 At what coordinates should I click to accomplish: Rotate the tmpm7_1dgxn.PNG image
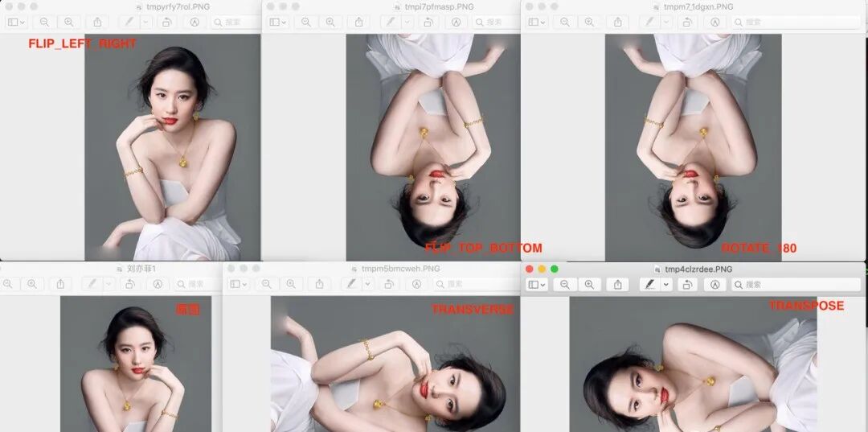[x=687, y=23]
